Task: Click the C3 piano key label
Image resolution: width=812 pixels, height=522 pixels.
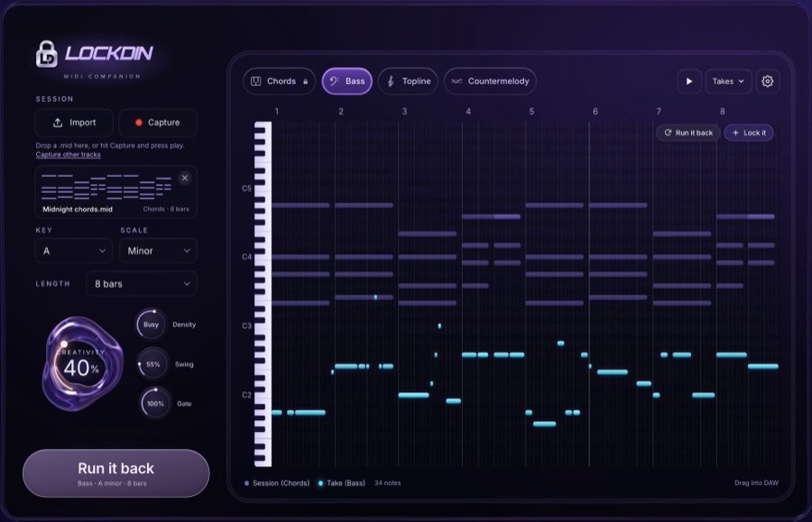Action: tap(246, 326)
